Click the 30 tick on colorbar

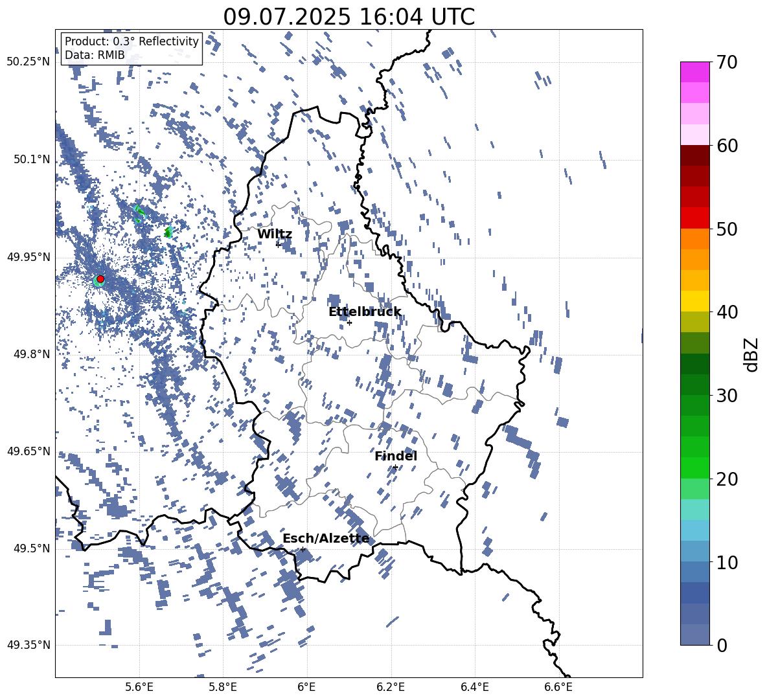coord(726,396)
